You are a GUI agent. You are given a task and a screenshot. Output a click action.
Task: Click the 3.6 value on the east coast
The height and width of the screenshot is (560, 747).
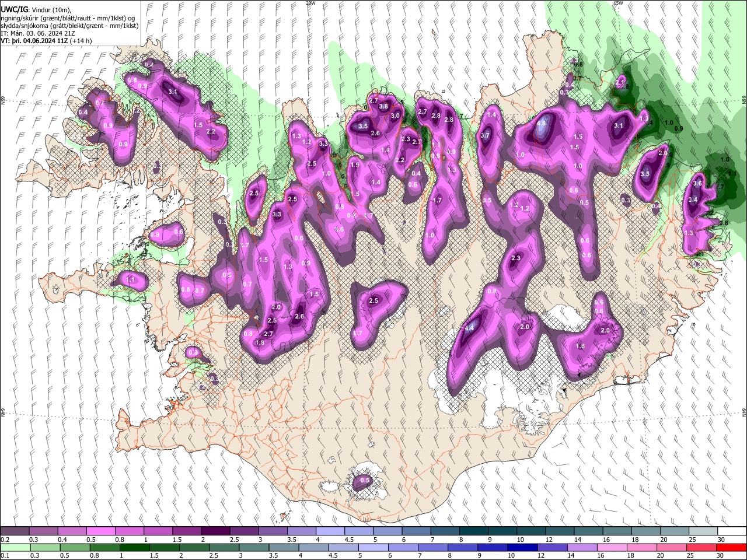pyautogui.click(x=697, y=183)
